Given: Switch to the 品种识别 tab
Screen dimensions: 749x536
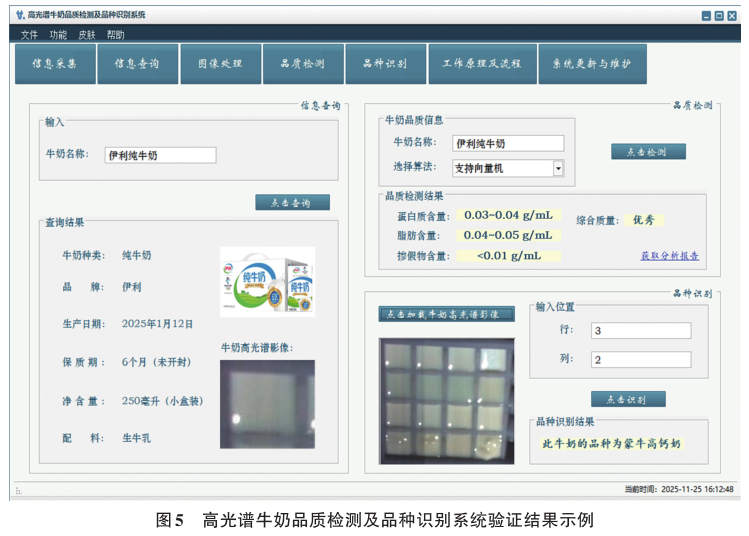Looking at the screenshot, I should [385, 64].
